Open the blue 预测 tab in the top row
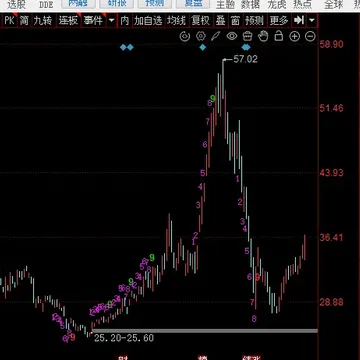This screenshot has width=360, height=360. pyautogui.click(x=155, y=4)
